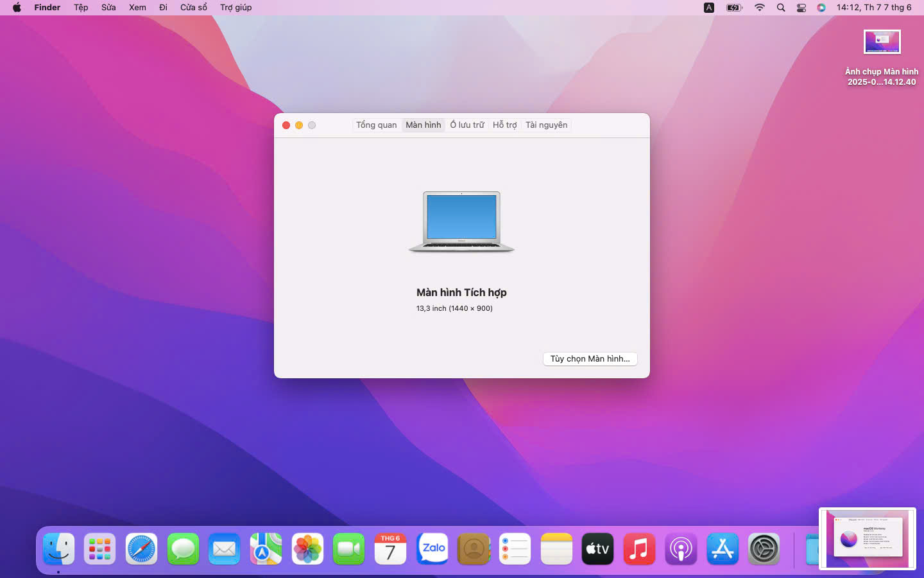This screenshot has height=578, width=924.
Task: Open Wi-Fi menu in menu bar
Action: pyautogui.click(x=760, y=8)
